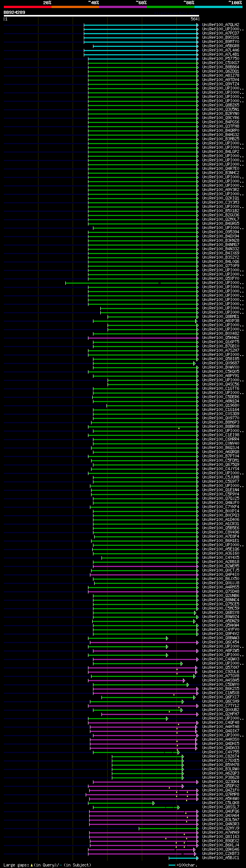
Task: Click the red segment of the identity legend
Action: (28, 7)
